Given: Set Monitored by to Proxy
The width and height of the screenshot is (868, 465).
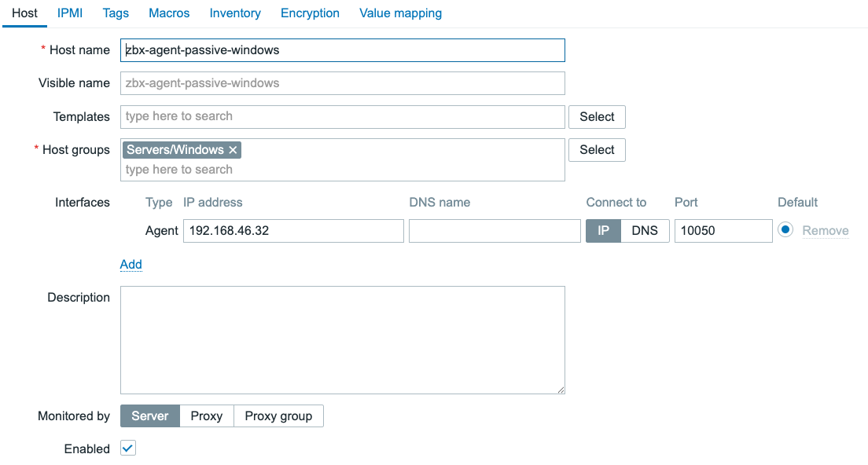Looking at the screenshot, I should 207,416.
